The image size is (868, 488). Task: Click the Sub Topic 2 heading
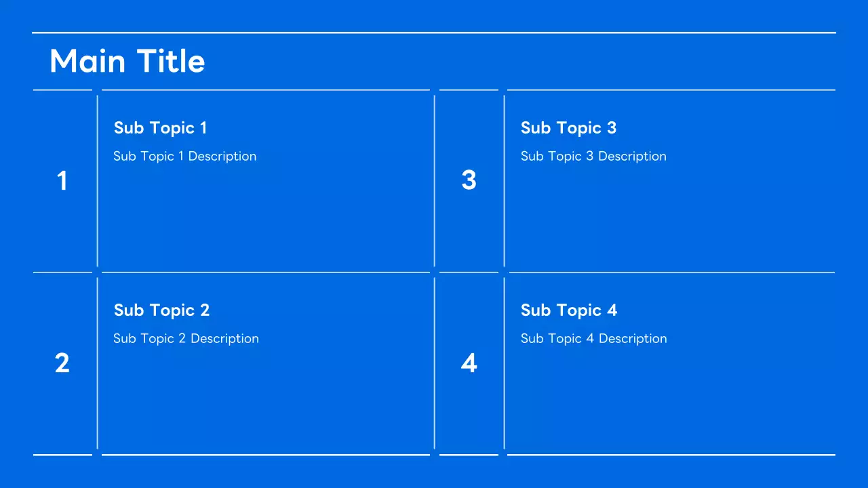(x=161, y=310)
